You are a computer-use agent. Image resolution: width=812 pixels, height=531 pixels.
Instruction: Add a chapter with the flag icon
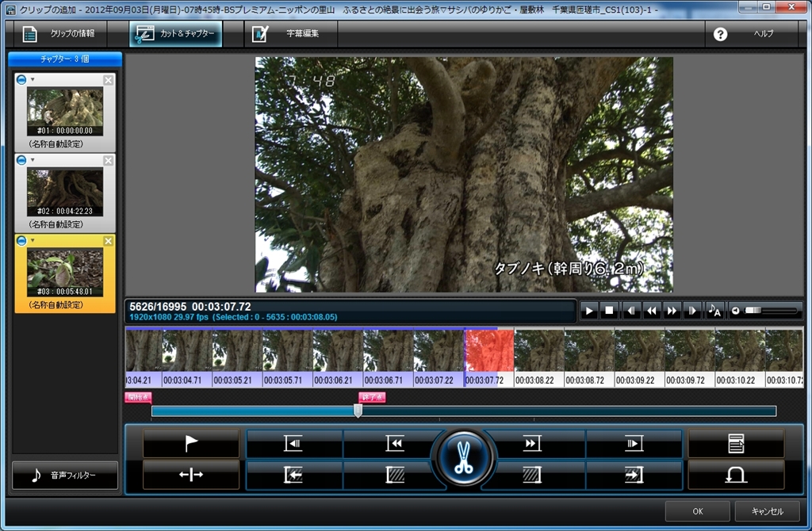[191, 444]
